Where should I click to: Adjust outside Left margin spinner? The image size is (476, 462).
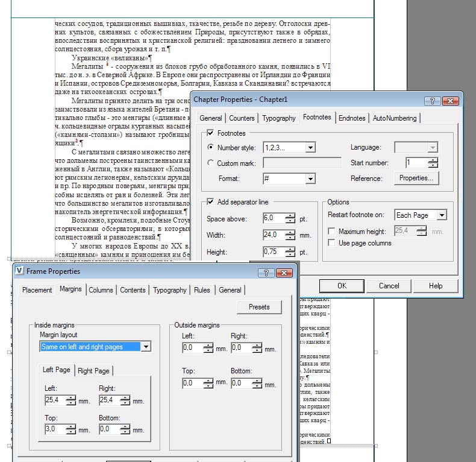[x=208, y=348]
